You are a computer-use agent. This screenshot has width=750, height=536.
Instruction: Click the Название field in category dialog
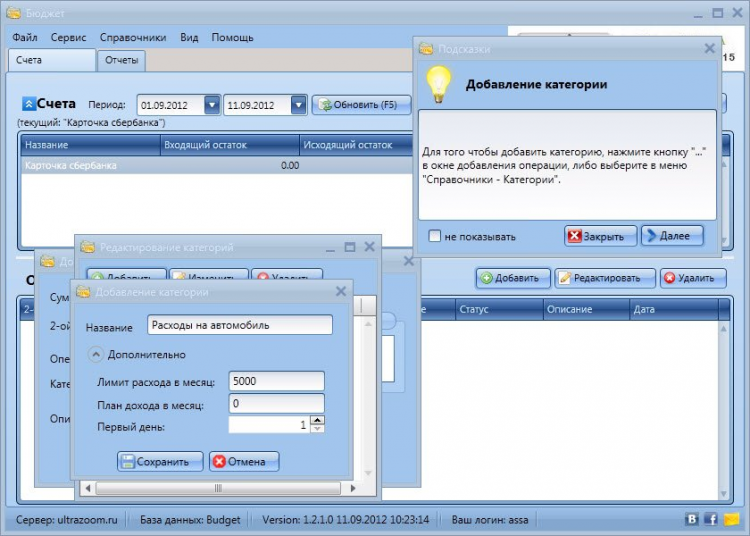click(240, 325)
